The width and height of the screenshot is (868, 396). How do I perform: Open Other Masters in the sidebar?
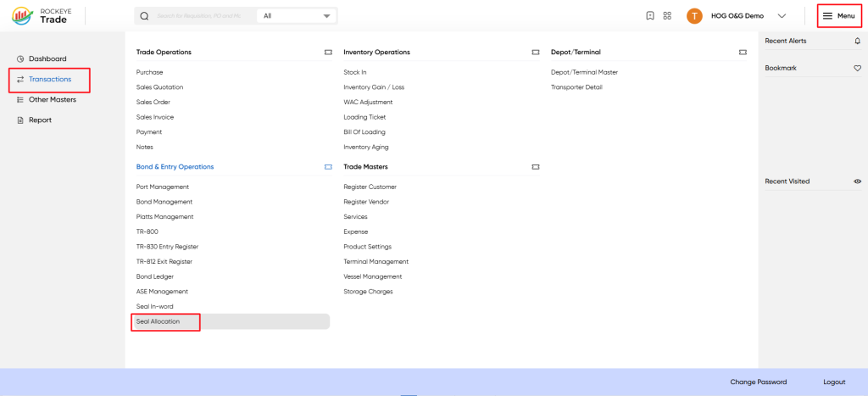pos(53,100)
